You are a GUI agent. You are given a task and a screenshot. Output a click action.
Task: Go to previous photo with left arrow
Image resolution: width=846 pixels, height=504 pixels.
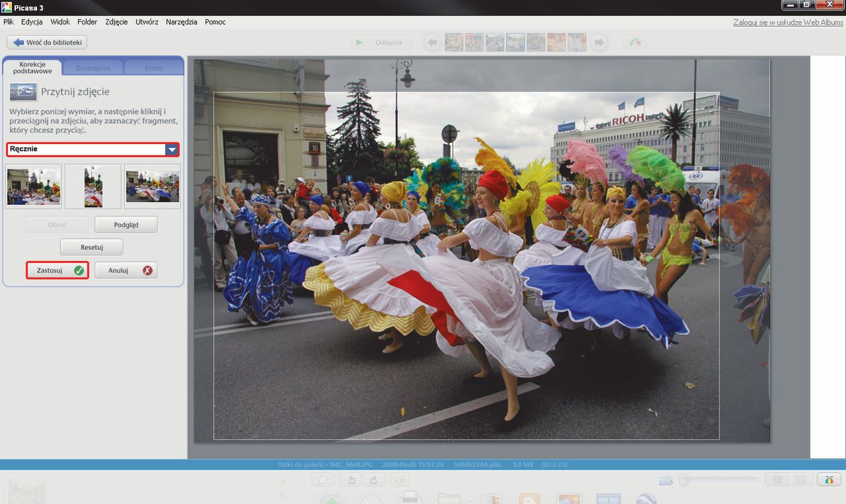pos(433,42)
